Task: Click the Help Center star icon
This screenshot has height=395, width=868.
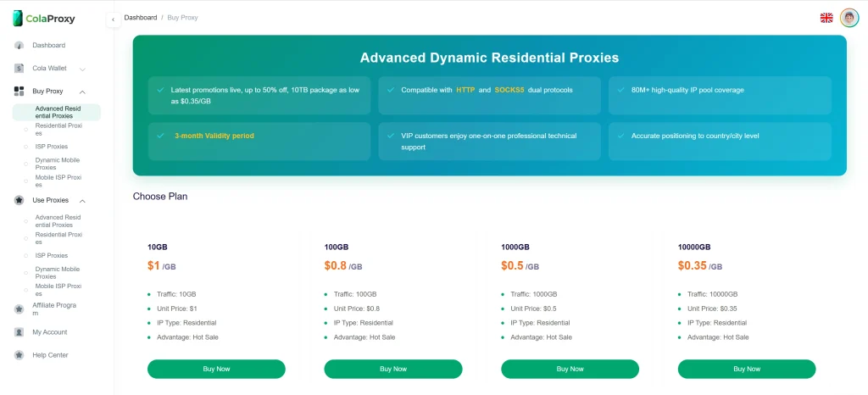Action: click(x=19, y=355)
